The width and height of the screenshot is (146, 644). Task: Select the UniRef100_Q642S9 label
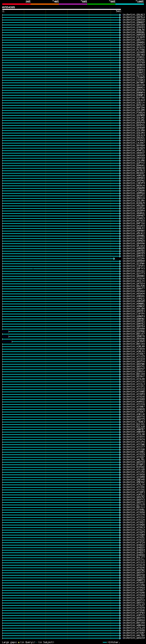[x=134, y=638]
